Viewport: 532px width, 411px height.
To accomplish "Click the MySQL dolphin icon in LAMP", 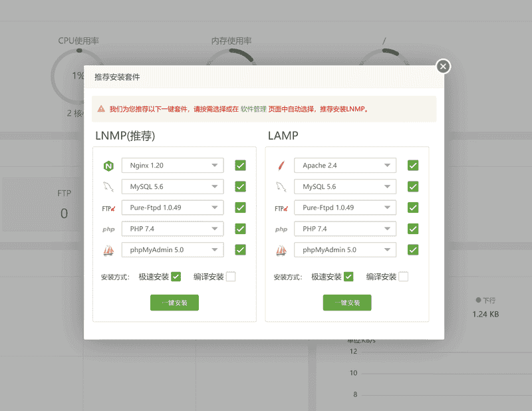I will click(281, 187).
